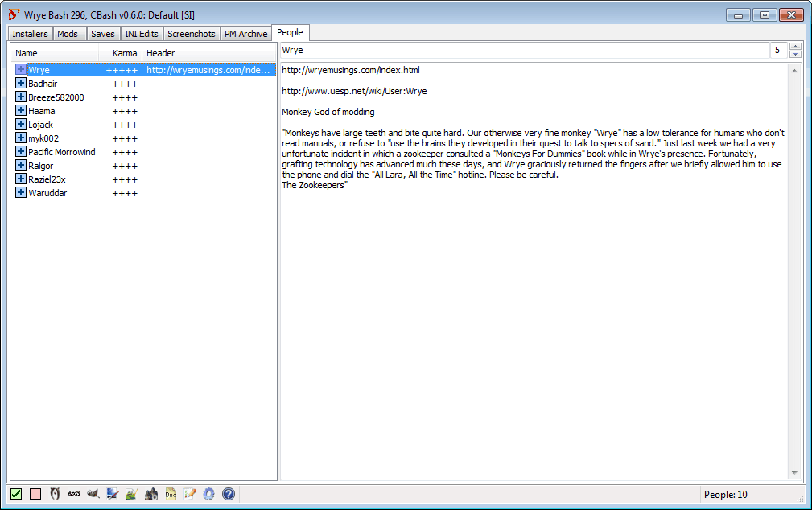Select Badhair in the people list
This screenshot has width=812, height=510.
43,84
